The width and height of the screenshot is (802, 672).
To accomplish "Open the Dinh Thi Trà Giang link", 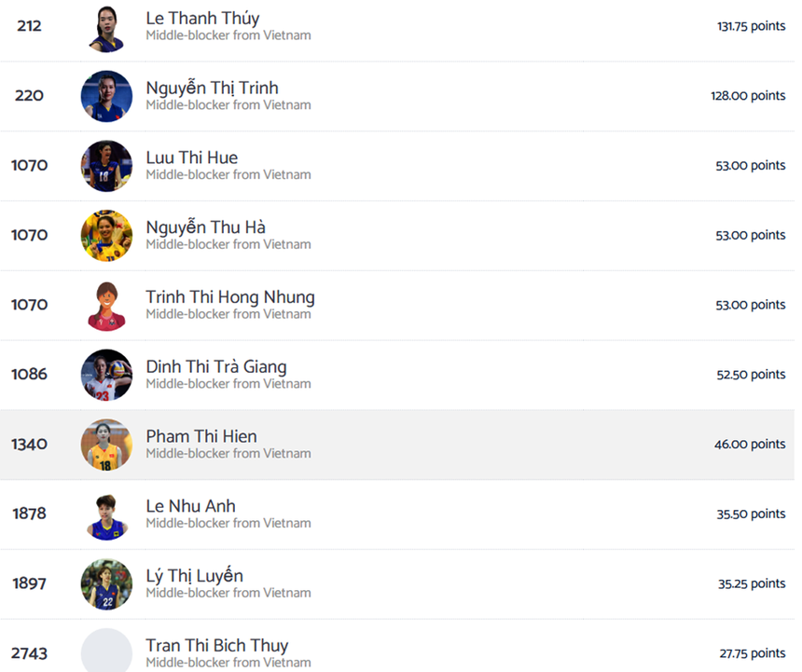I will click(x=216, y=367).
